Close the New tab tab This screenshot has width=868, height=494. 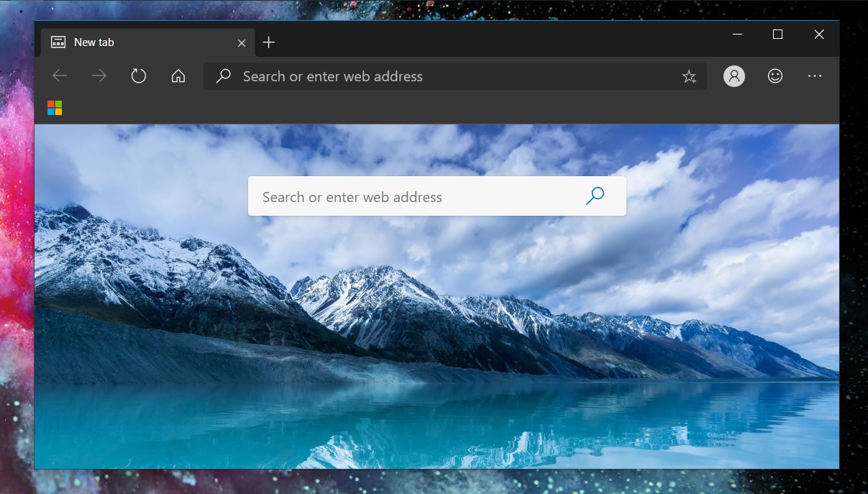(242, 42)
